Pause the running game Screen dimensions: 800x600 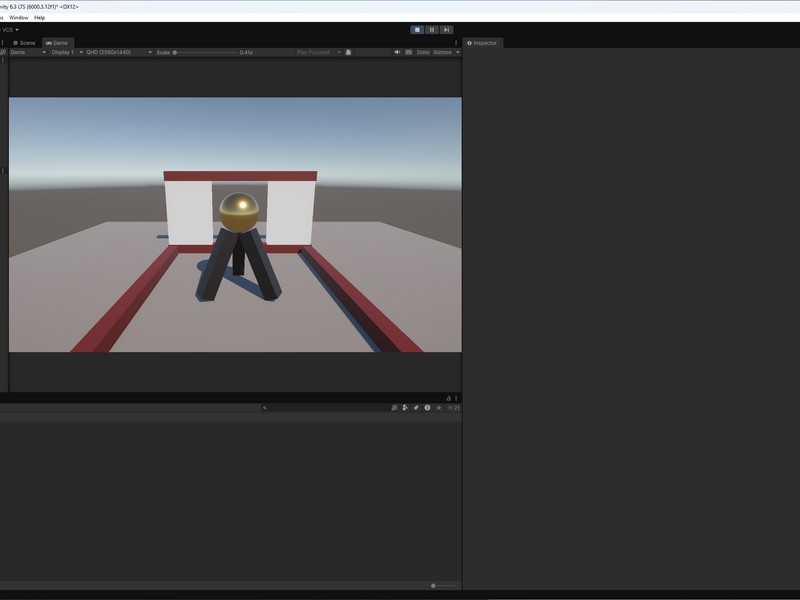[x=432, y=30]
